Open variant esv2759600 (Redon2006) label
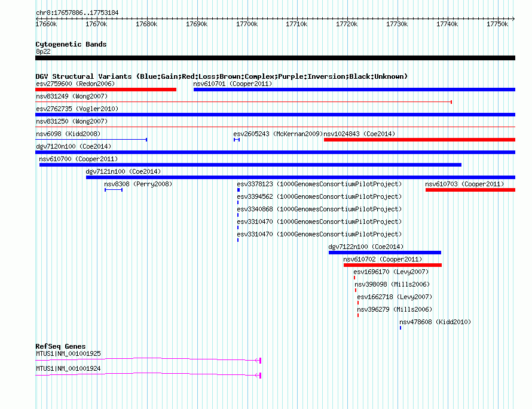532x409 pixels. pyautogui.click(x=75, y=84)
